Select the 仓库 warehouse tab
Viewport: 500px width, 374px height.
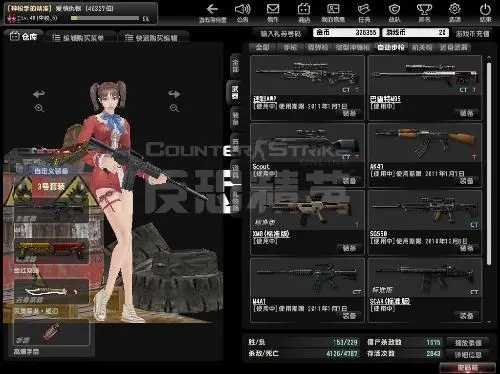point(23,36)
